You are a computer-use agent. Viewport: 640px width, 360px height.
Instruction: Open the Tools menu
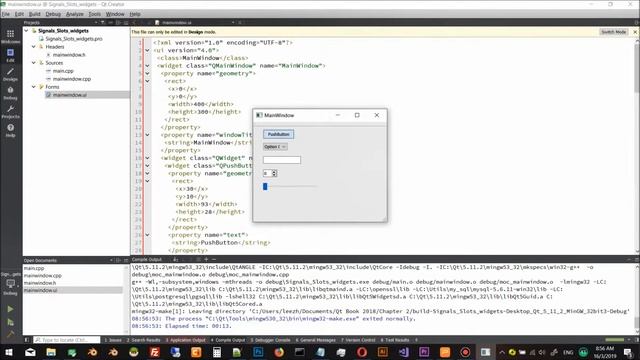[x=95, y=14]
